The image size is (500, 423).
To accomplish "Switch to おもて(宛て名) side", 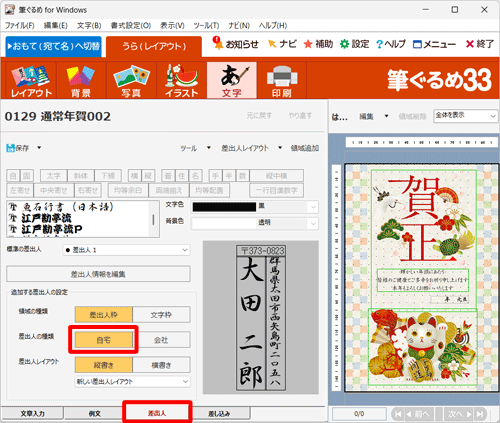I will click(x=53, y=46).
